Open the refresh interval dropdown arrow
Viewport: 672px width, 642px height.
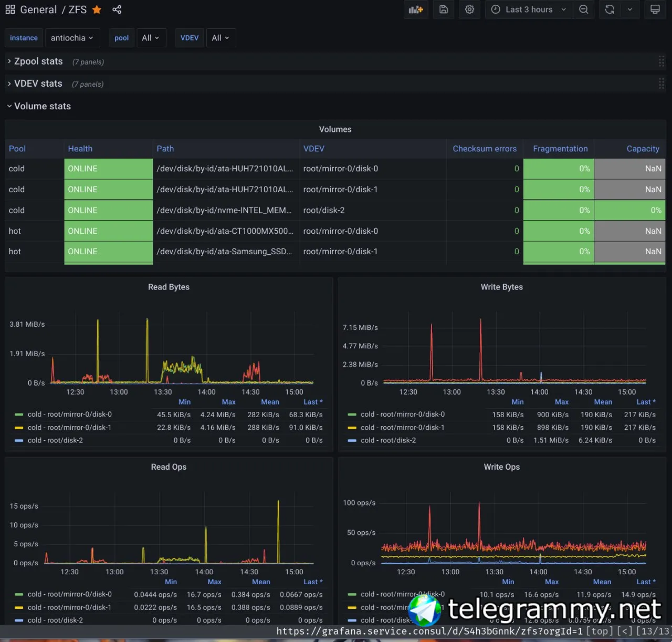tap(629, 9)
